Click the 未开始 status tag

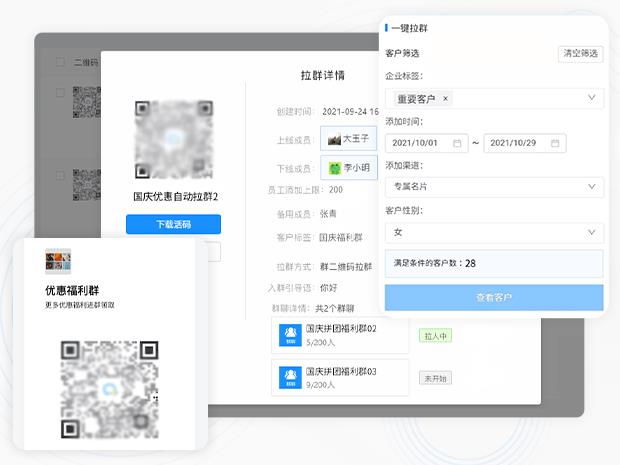(x=435, y=378)
